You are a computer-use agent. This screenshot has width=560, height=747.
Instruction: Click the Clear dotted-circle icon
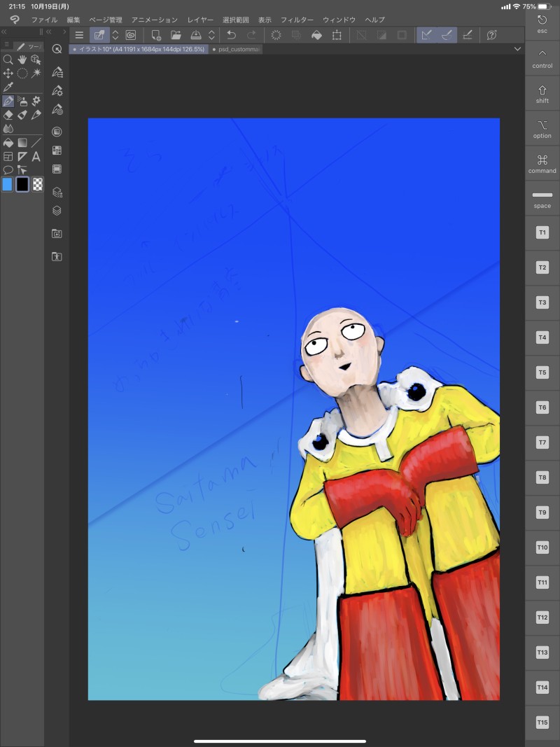pyautogui.click(x=276, y=35)
